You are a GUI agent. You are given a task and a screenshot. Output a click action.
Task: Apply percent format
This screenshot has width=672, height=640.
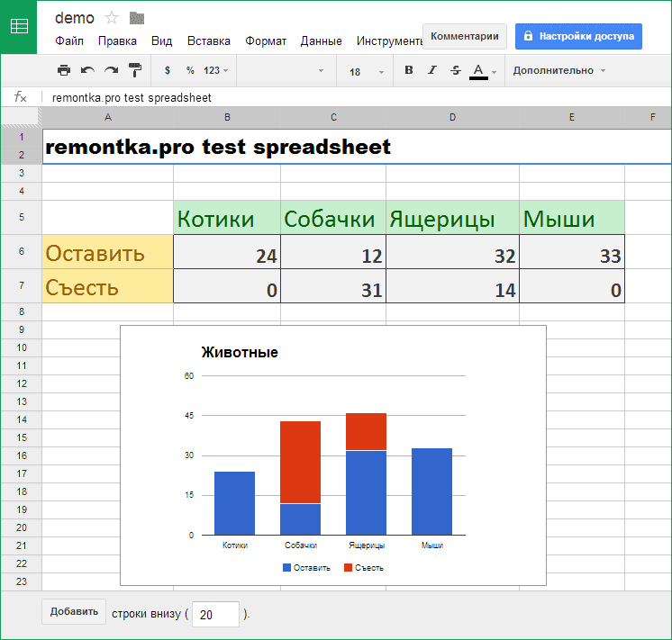tap(190, 70)
